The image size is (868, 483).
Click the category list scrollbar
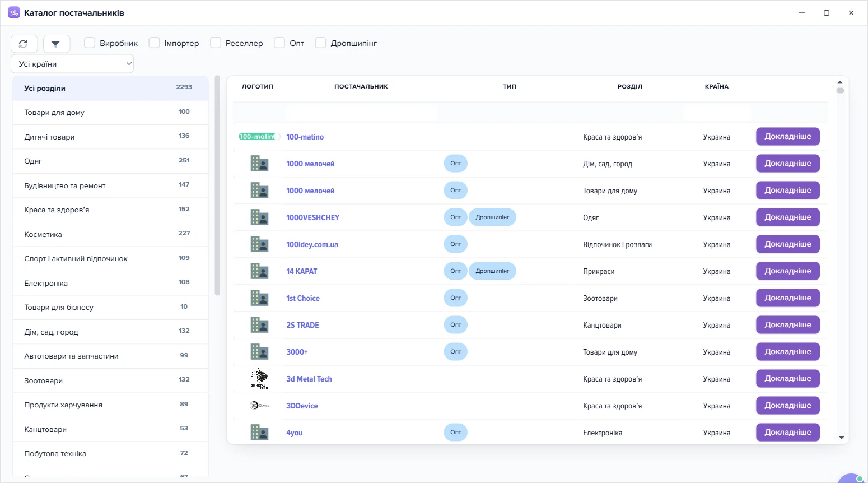click(x=217, y=185)
